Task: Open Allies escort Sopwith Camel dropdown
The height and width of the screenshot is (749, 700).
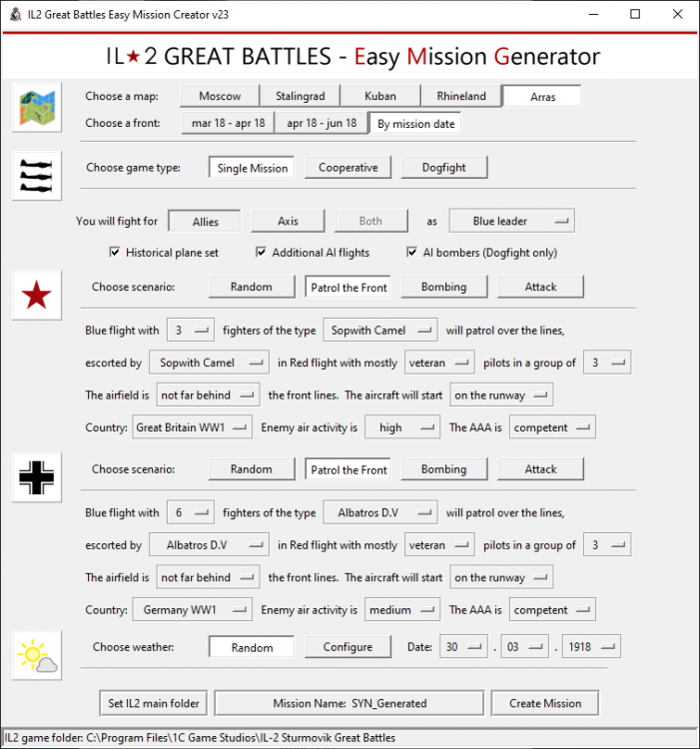Action: click(209, 363)
